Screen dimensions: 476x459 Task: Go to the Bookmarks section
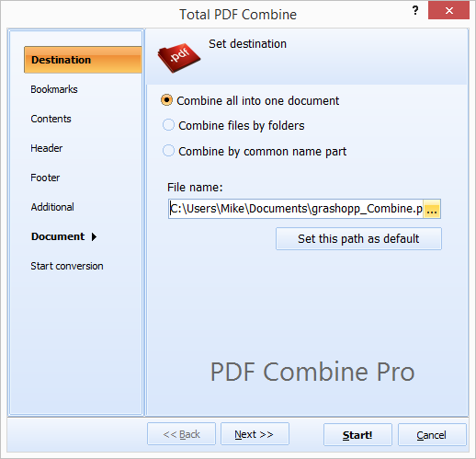click(54, 89)
